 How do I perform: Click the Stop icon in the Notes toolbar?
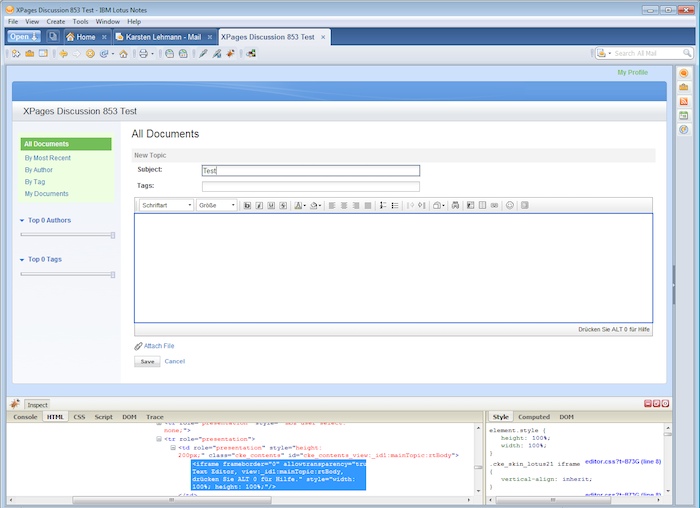(90, 54)
